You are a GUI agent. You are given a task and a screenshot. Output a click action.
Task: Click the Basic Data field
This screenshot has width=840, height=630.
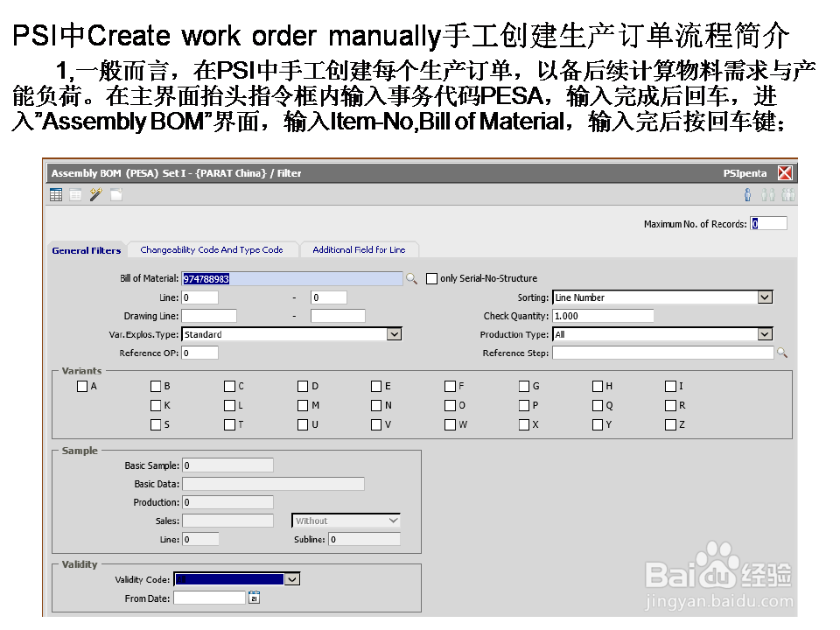(x=273, y=484)
